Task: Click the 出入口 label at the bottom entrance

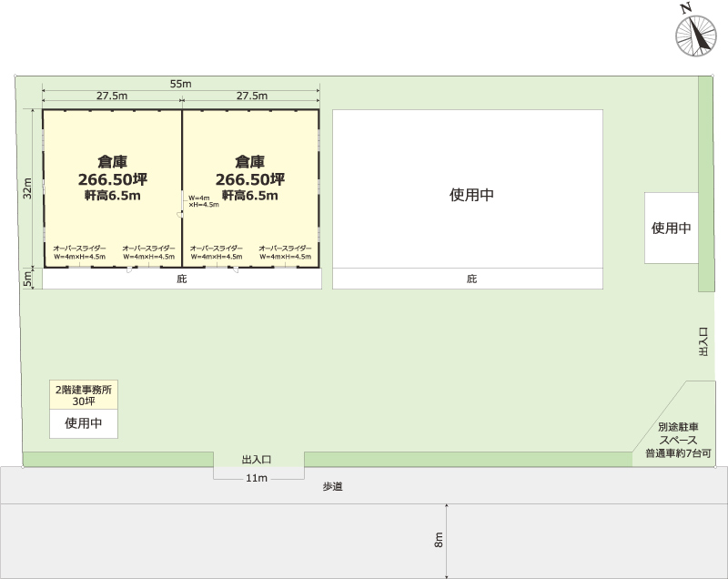Action: [x=258, y=461]
